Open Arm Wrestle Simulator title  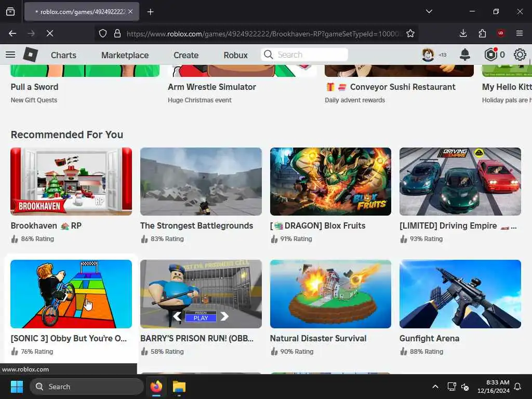(x=212, y=87)
